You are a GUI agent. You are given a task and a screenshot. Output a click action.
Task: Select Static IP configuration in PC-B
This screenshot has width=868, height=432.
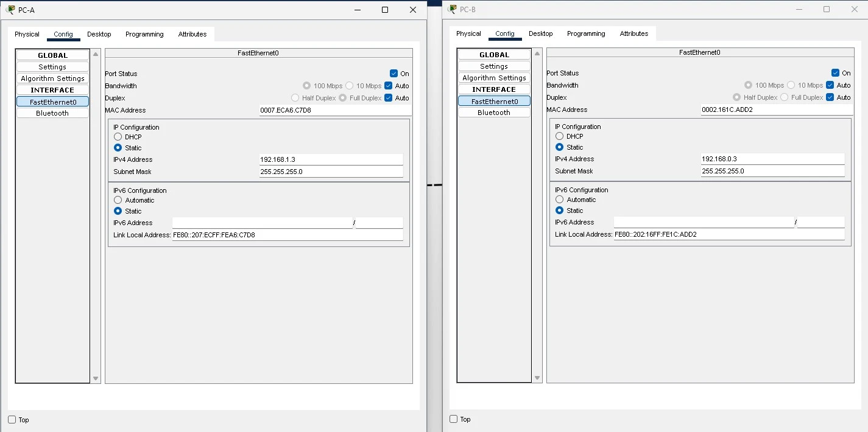559,147
